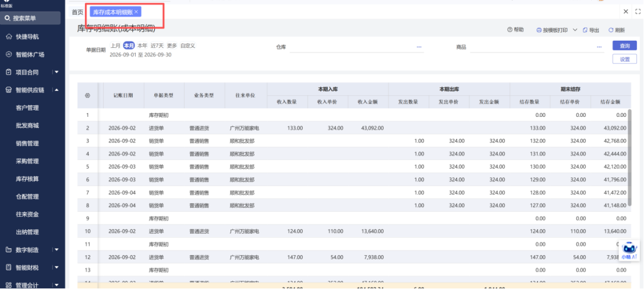Select 上月 date filter

click(115, 45)
